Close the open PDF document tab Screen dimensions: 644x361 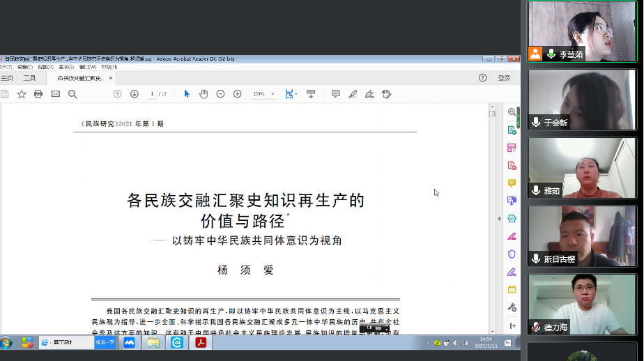click(x=111, y=78)
